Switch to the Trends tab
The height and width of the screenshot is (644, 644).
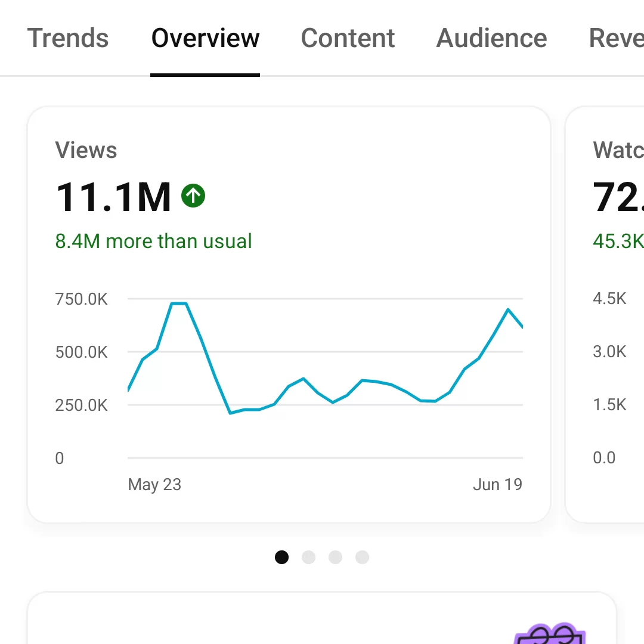pyautogui.click(x=68, y=38)
